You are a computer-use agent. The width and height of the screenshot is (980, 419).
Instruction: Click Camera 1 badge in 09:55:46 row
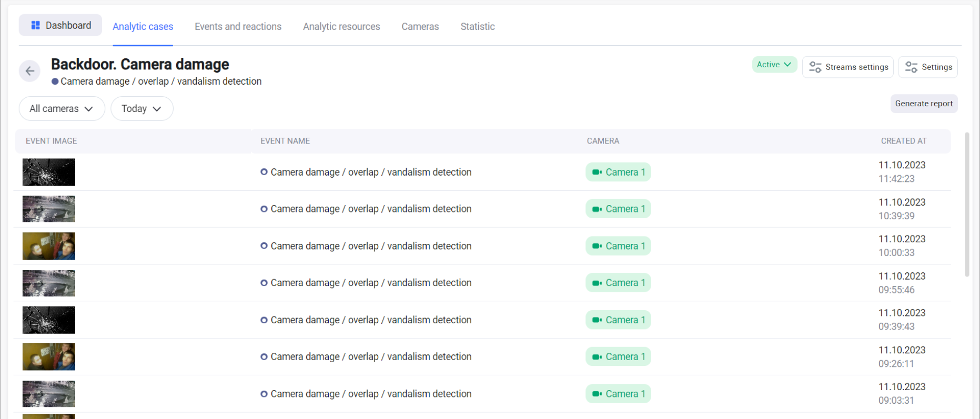point(618,283)
